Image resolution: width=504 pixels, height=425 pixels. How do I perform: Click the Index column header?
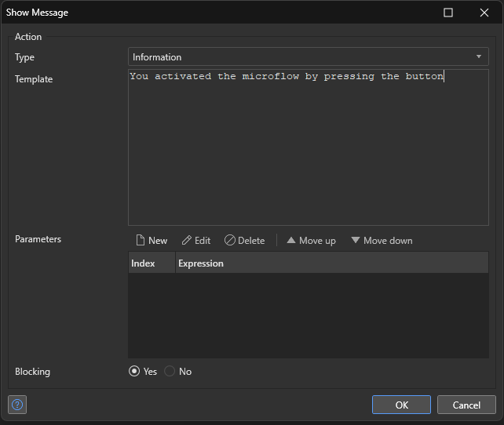point(152,263)
